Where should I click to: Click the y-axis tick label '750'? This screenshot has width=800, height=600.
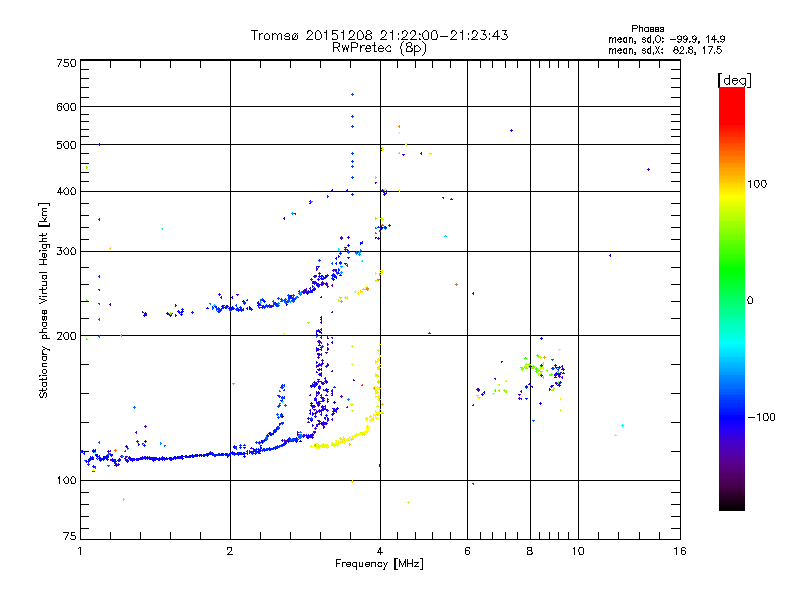(66, 63)
